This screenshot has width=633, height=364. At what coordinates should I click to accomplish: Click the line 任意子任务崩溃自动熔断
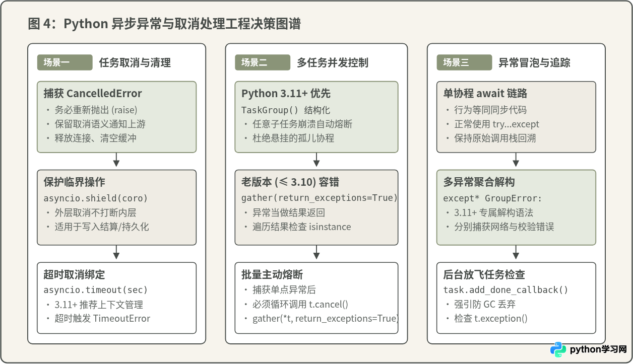click(x=302, y=124)
